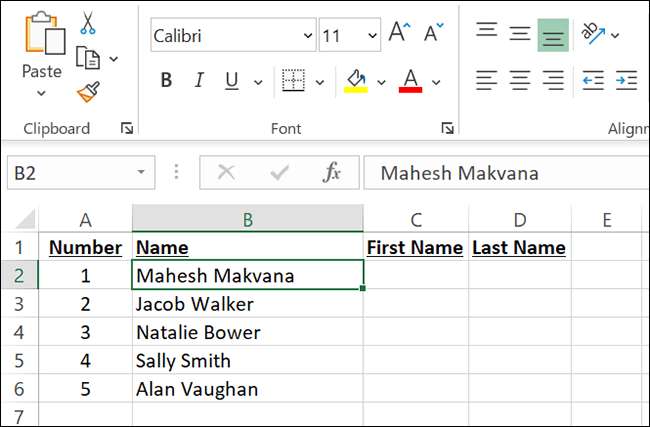The height and width of the screenshot is (427, 650).
Task: Apply the red font color swatch
Action: [x=410, y=80]
